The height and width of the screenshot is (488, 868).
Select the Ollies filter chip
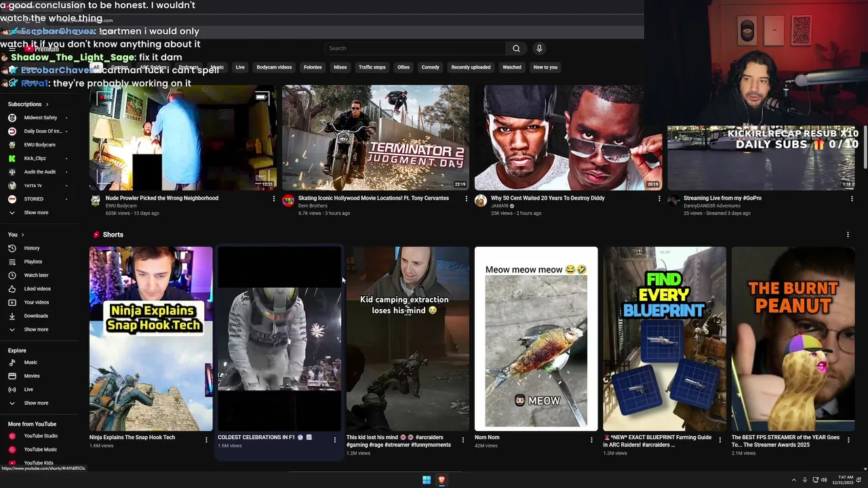pyautogui.click(x=403, y=67)
